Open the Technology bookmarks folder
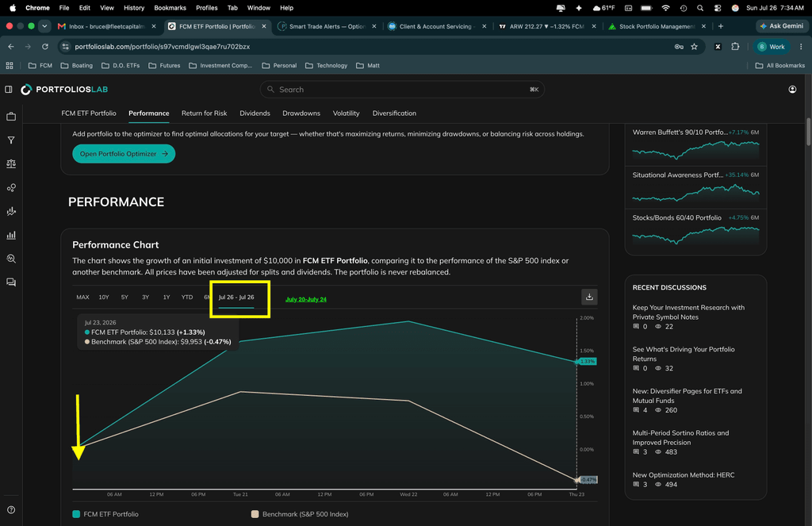The height and width of the screenshot is (526, 812). [326, 66]
